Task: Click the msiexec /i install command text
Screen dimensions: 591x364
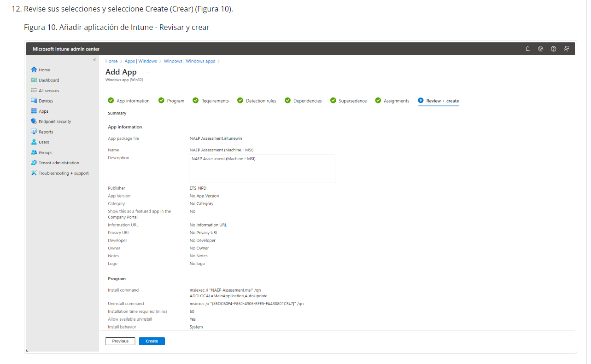Action: [x=228, y=293]
